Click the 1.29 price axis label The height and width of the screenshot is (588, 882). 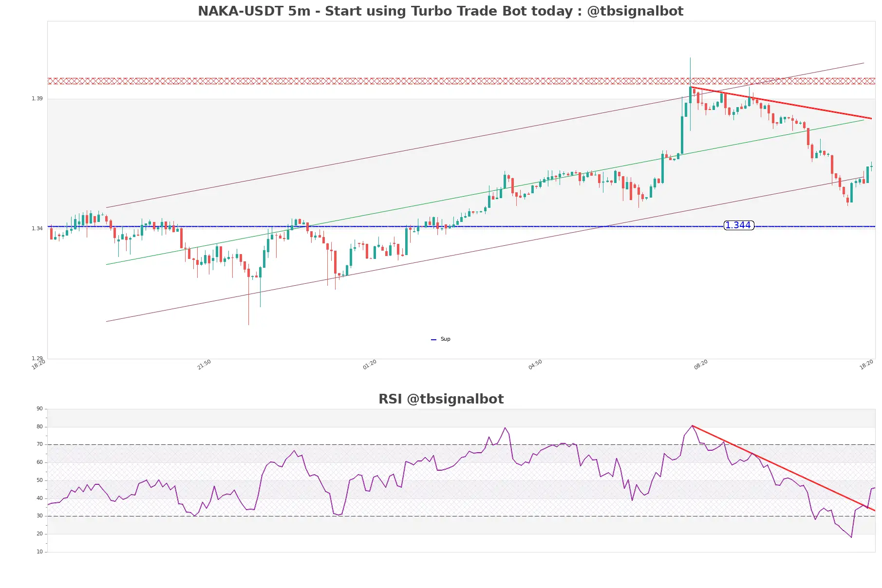pos(37,358)
